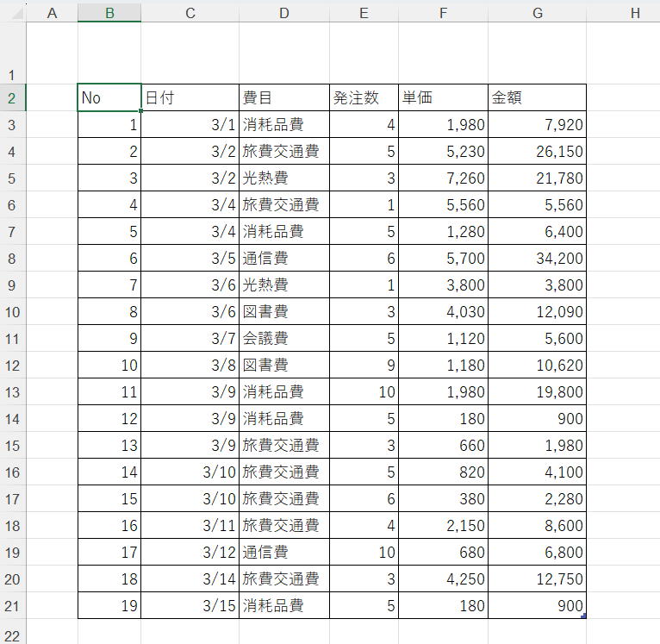This screenshot has height=644, width=660.
Task: Click the column G header
Action: (x=537, y=12)
